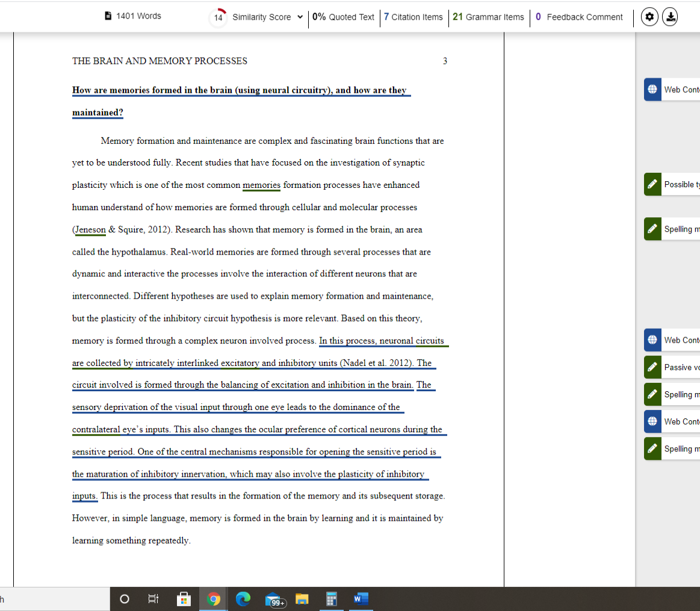Click the similarity score circle showing 14
Image resolution: width=700 pixels, height=611 pixels.
218,17
